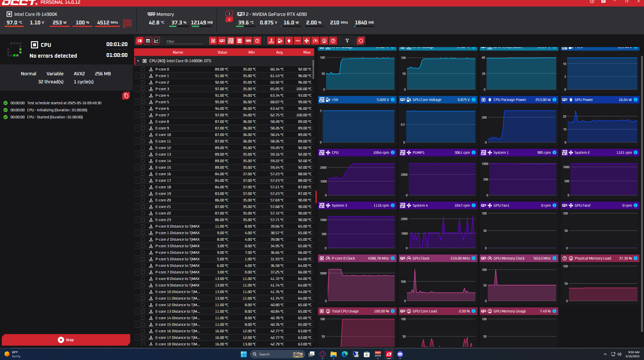644x360 pixels.
Task: Sort by the Min column header
Action: [252, 52]
